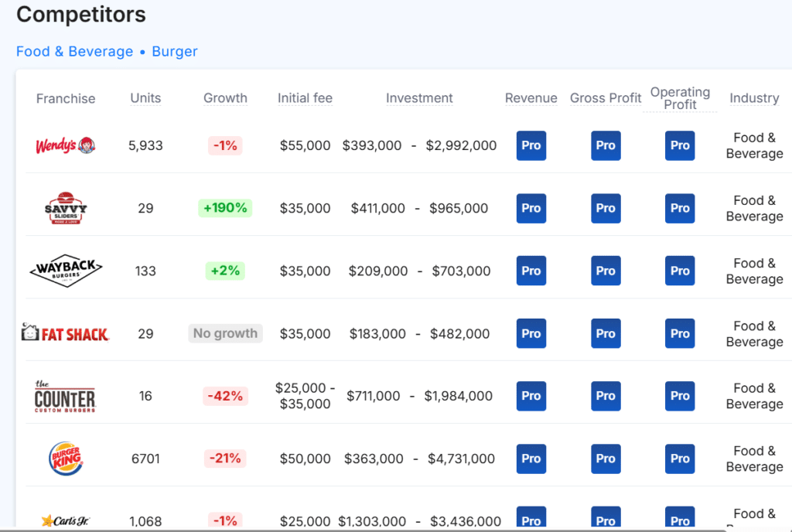Screen dimensions: 792x532
Task: Open the Burger King franchise logo
Action: point(66,459)
